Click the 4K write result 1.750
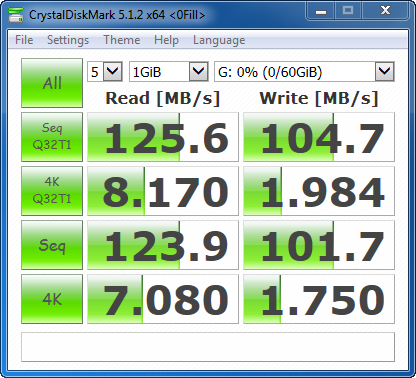The width and height of the screenshot is (416, 378). click(319, 299)
